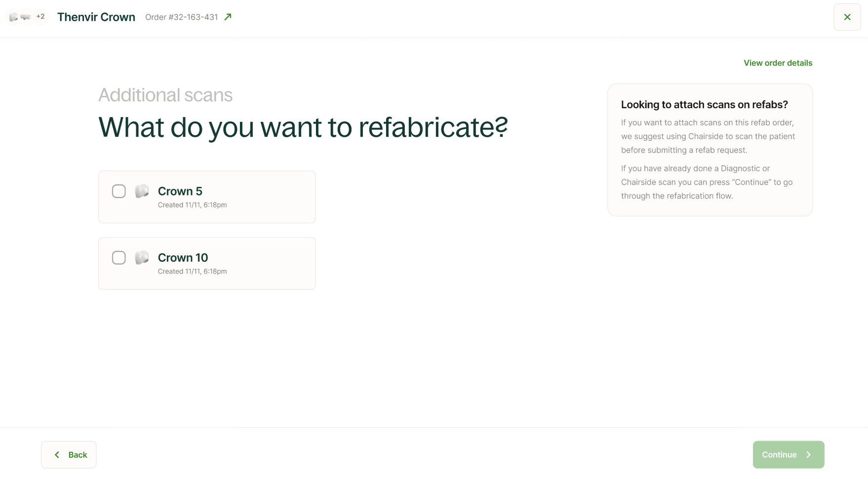Select the Crown 5 label text
This screenshot has height=479, width=868.
click(x=180, y=191)
